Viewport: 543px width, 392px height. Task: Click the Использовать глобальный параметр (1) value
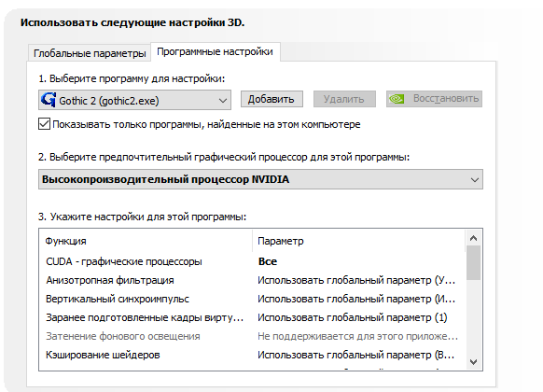[x=352, y=317]
